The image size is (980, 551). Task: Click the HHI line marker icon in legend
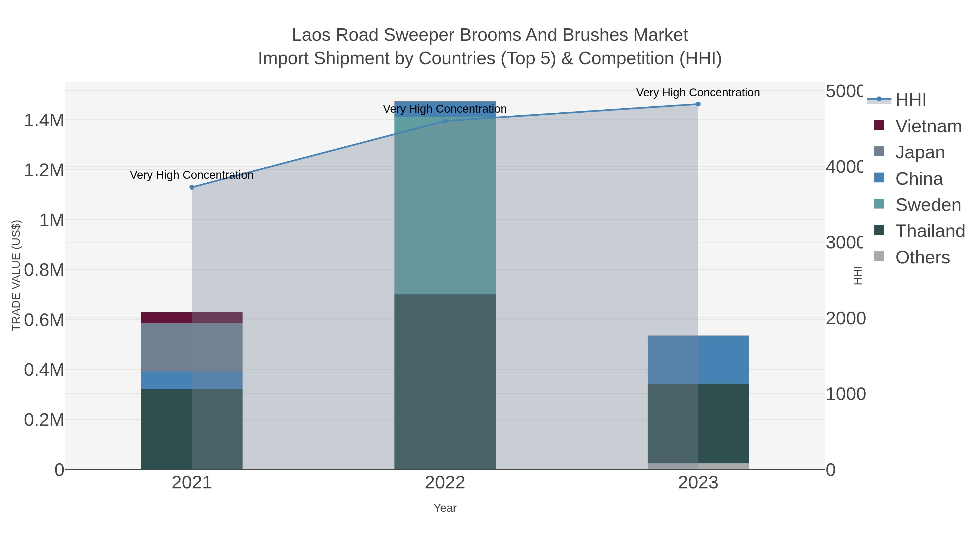879,99
